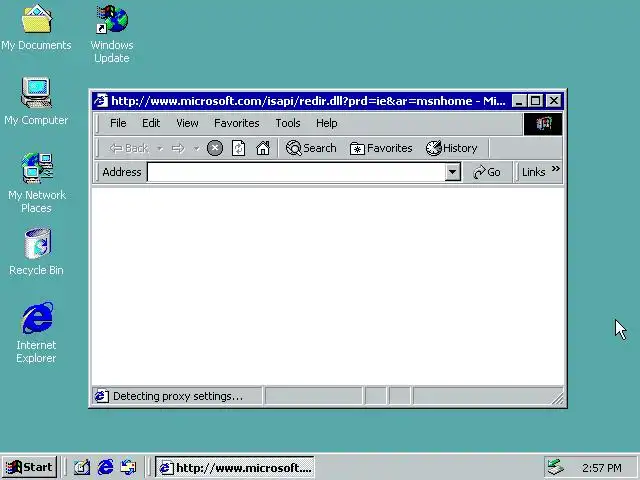Stop the page from loading

point(215,148)
